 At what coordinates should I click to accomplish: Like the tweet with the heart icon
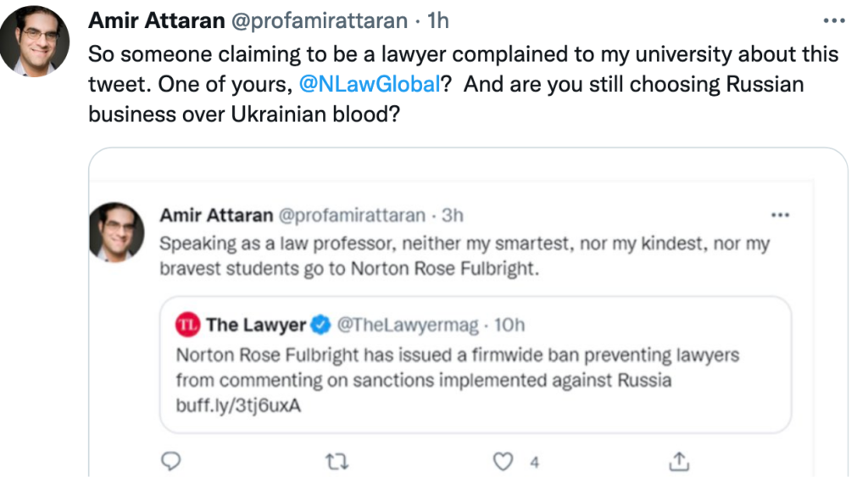coord(504,461)
